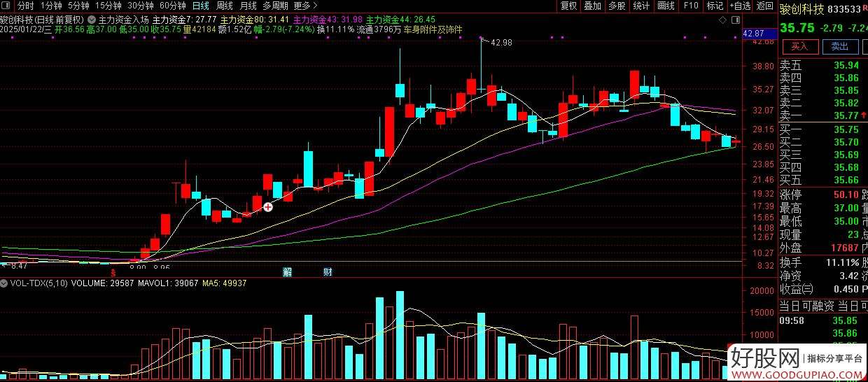Screen dimensions: 868x382
Task: Click the 主力资金80: 31.41 yellow legend
Action: (254, 20)
